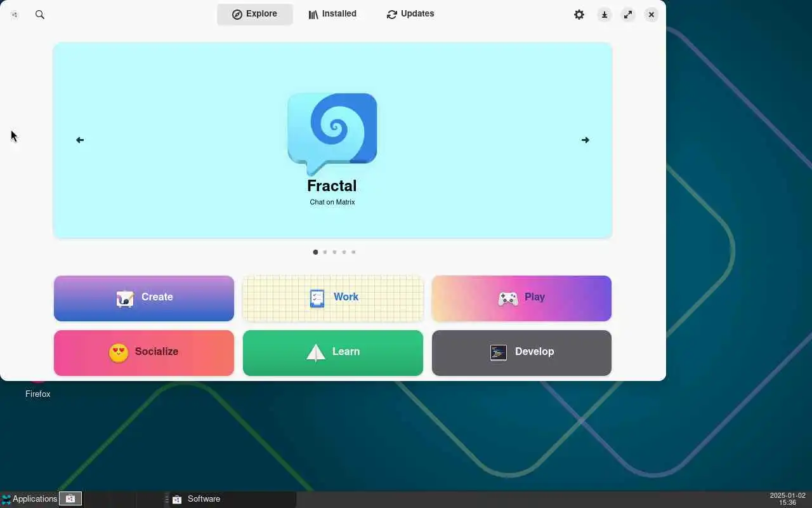Viewport: 812px width, 508px height.
Task: Click the Software taskbar window button
Action: pyautogui.click(x=232, y=499)
